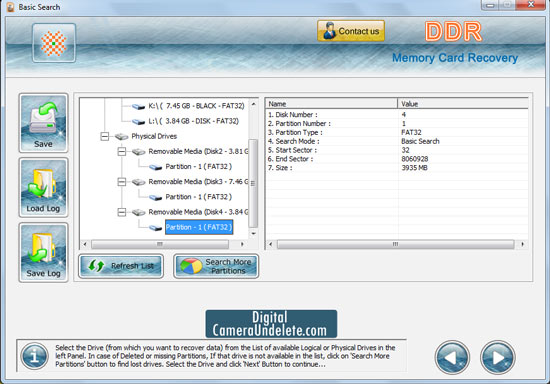
Task: Select the K:\ 7.45 GB BLACK drive
Action: 196,106
